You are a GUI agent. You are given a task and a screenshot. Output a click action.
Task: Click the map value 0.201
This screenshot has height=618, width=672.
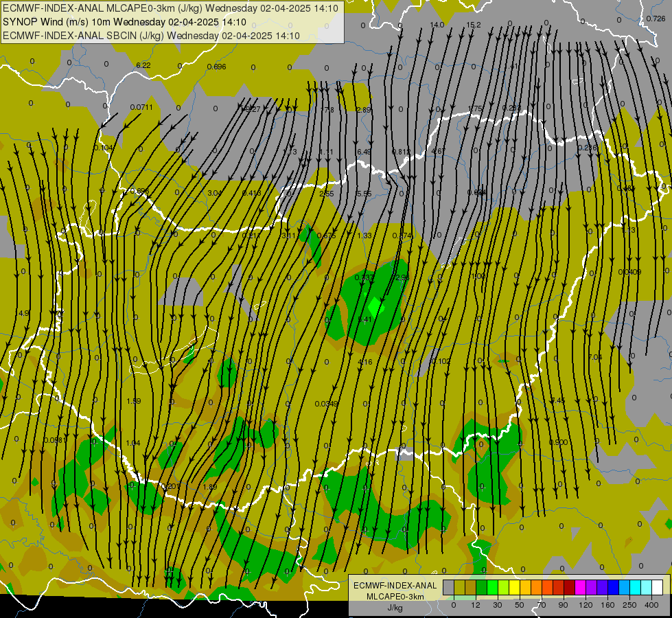170,486
